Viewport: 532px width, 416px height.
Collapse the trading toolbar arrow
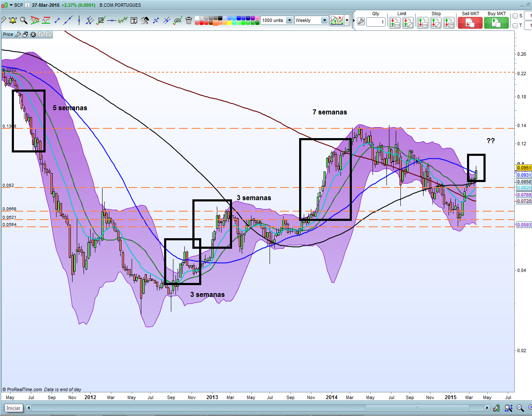tap(354, 20)
